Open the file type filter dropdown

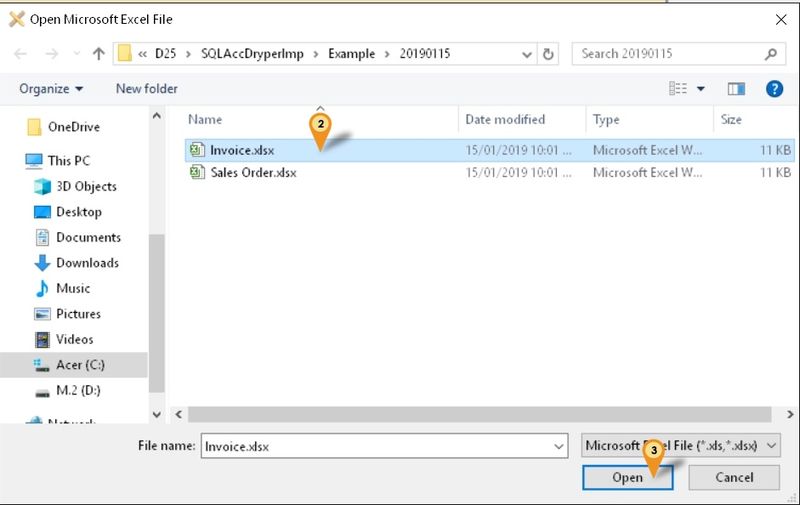[x=680, y=445]
